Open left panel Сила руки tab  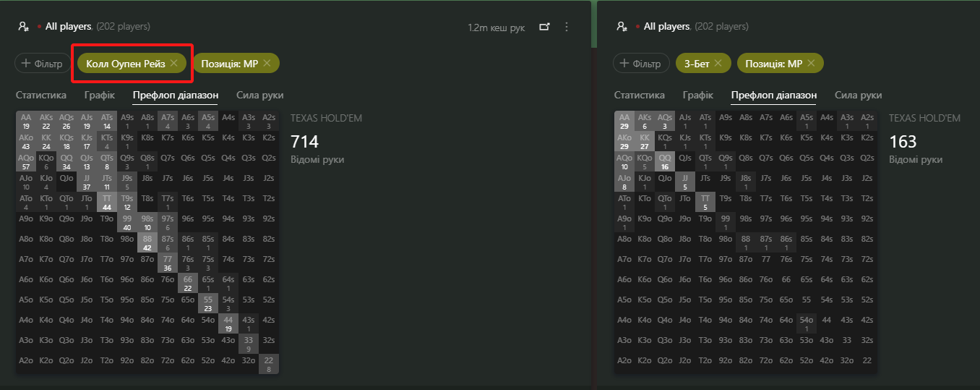pyautogui.click(x=259, y=95)
